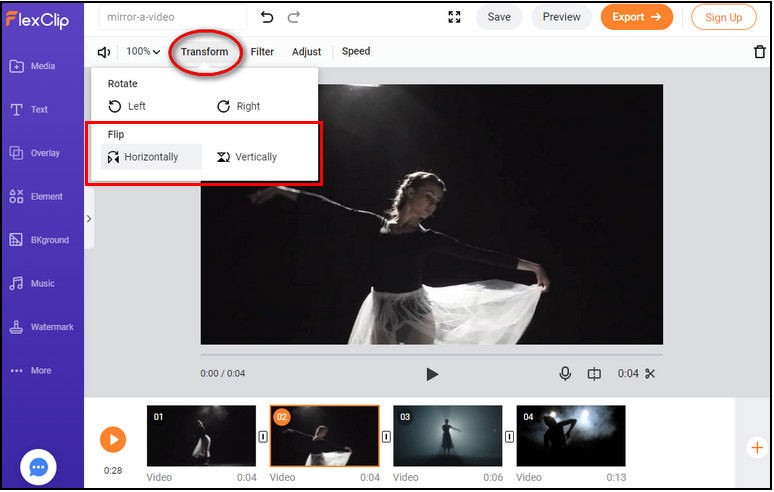Flip the video Vertically
774x492 pixels.
tap(247, 157)
